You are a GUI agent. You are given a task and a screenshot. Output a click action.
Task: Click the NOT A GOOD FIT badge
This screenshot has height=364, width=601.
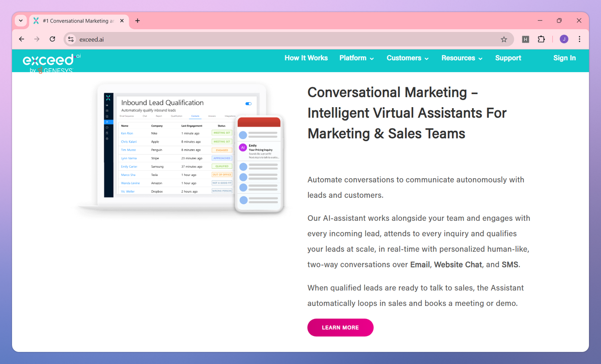222,183
